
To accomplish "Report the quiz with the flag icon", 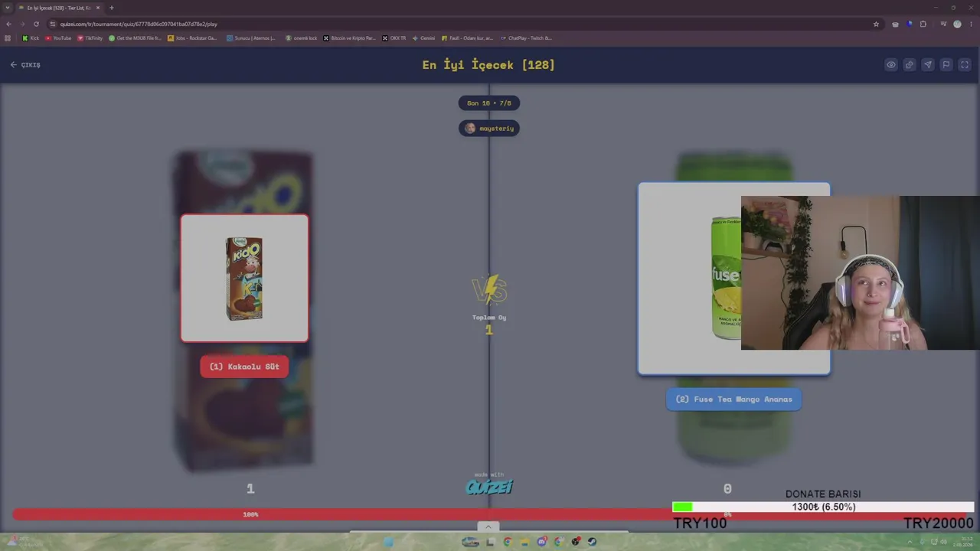I will (x=946, y=65).
